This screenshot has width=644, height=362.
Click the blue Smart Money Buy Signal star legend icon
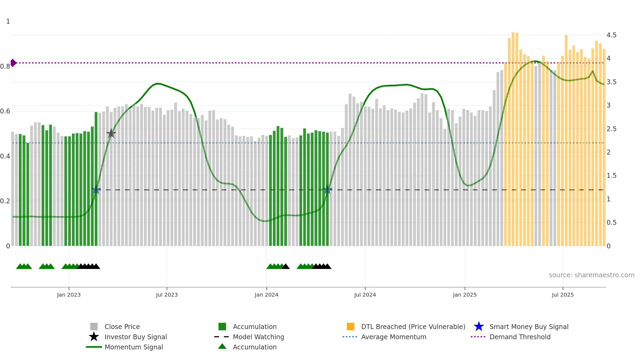479,326
